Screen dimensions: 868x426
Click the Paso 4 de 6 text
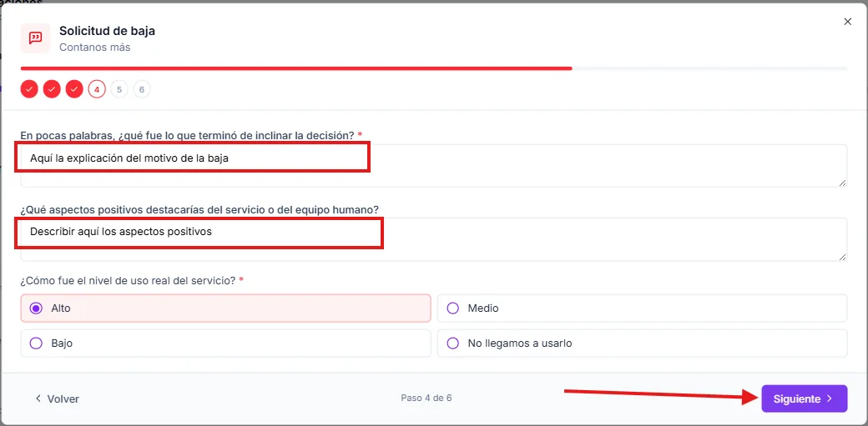click(426, 398)
